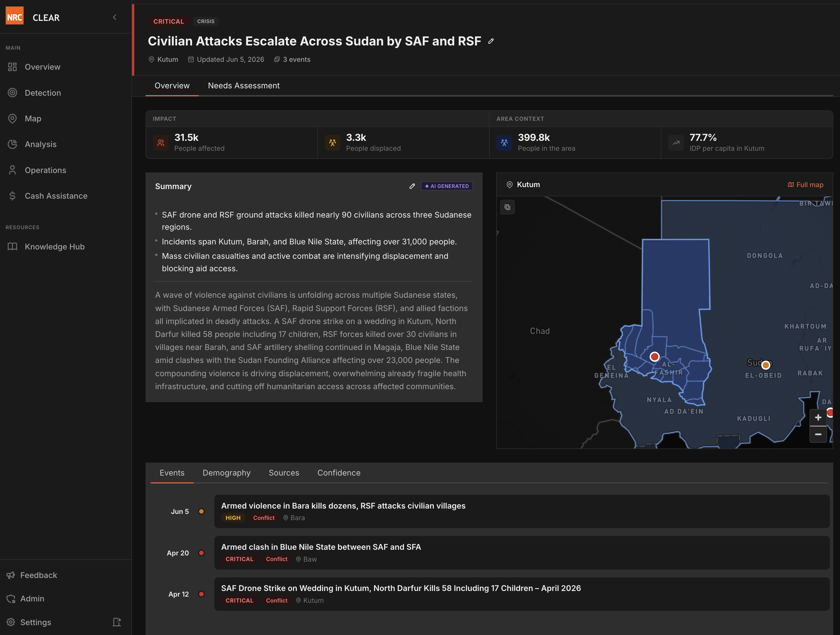The height and width of the screenshot is (635, 840).
Task: Click the Jun 5 timeline dot
Action: tap(202, 511)
